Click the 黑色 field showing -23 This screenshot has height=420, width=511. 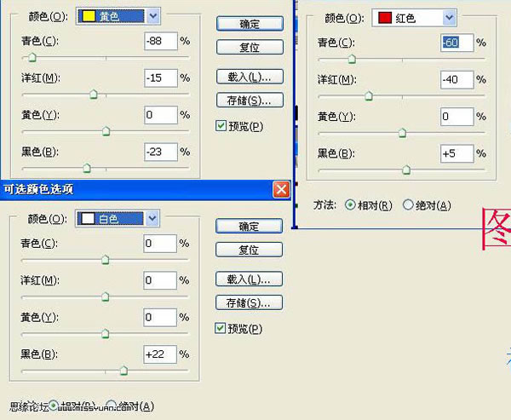160,152
